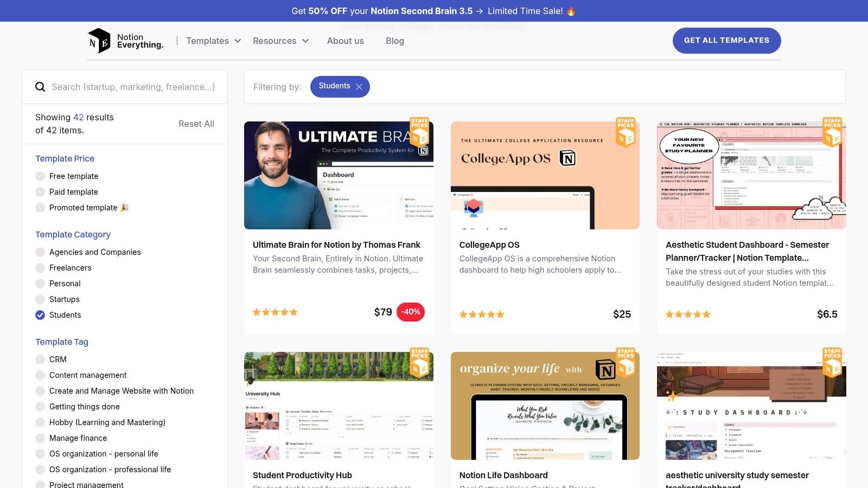The width and height of the screenshot is (868, 488).
Task: Click Staff Picks badge on CollegeApp OS card
Action: (x=626, y=132)
